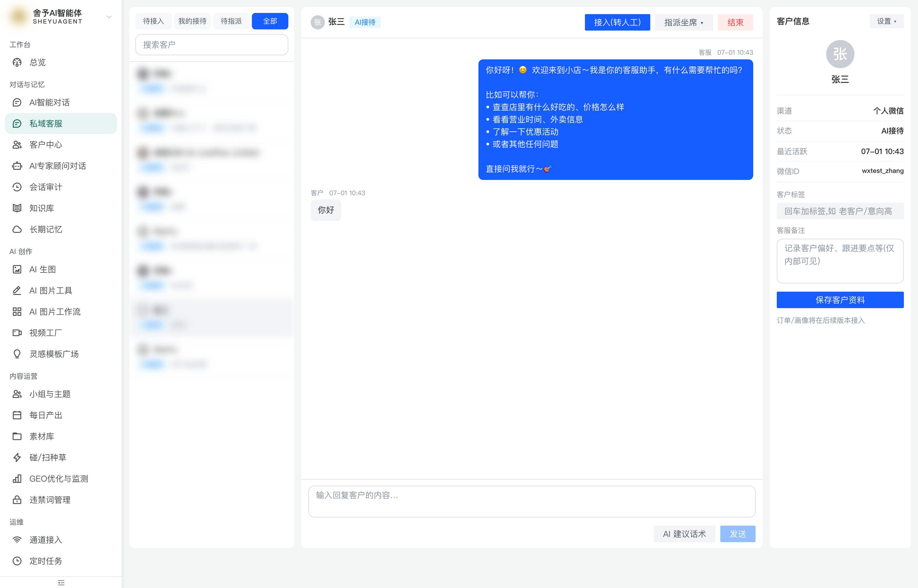918x588 pixels.
Task: Click the 知识库 book icon
Action: point(17,208)
